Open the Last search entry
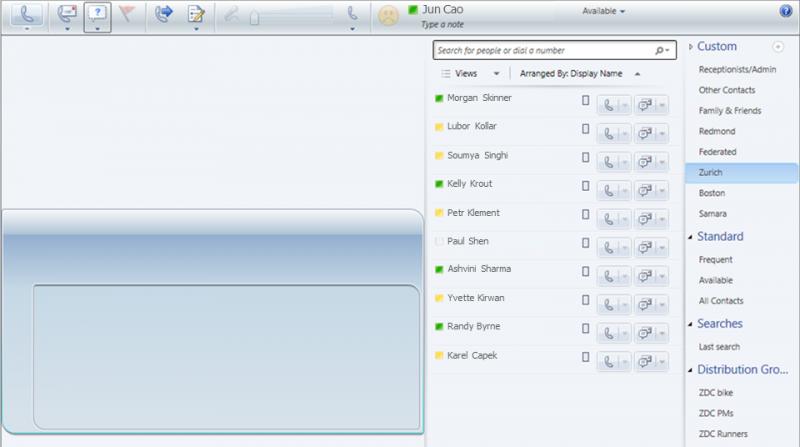800x447 pixels. (x=719, y=347)
